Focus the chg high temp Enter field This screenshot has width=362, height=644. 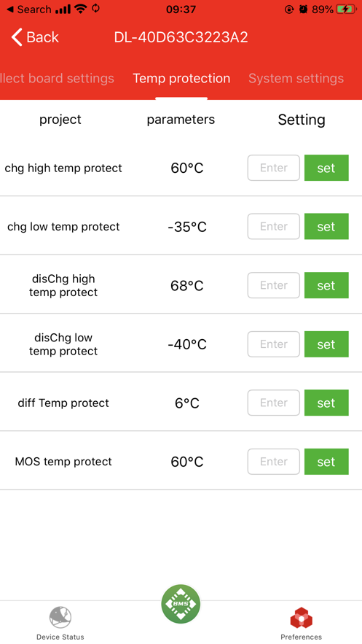[274, 168]
